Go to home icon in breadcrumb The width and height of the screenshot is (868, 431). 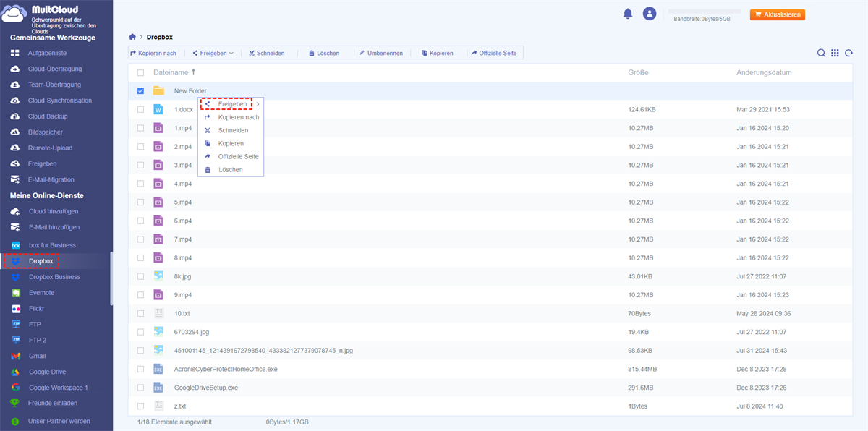132,37
